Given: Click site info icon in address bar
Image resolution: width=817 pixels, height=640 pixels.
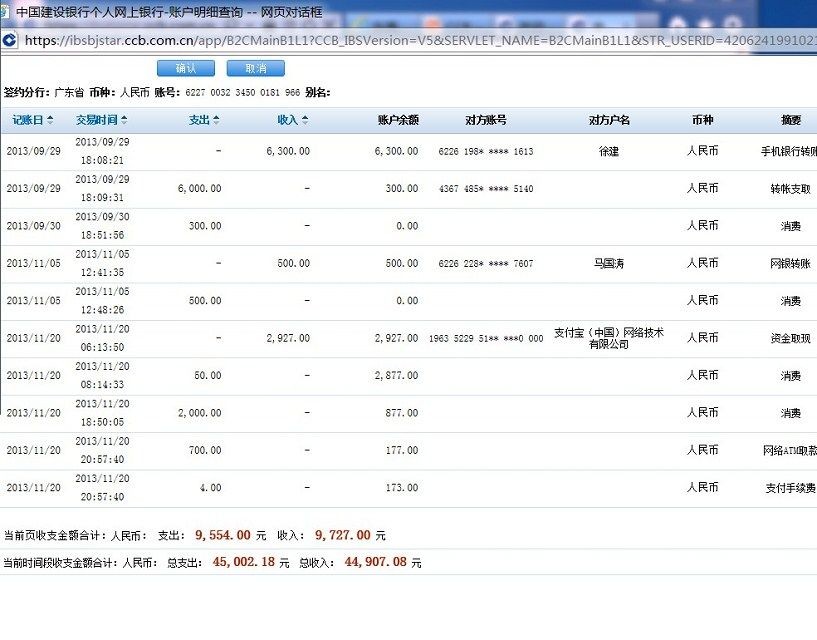Looking at the screenshot, I should 10,40.
